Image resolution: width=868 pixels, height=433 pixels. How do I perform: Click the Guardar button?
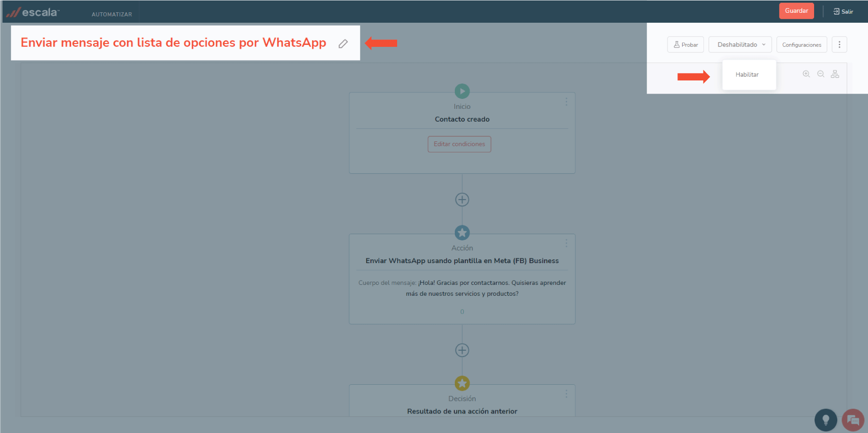pyautogui.click(x=797, y=11)
